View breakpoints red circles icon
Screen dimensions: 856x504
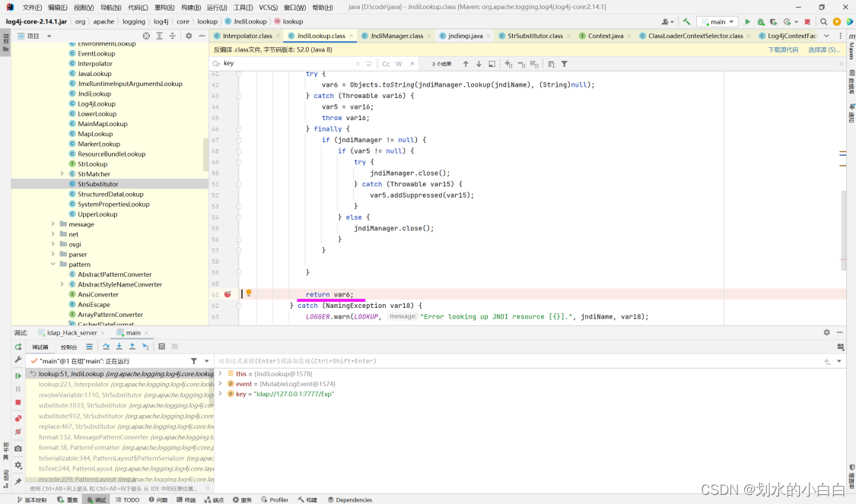point(18,418)
